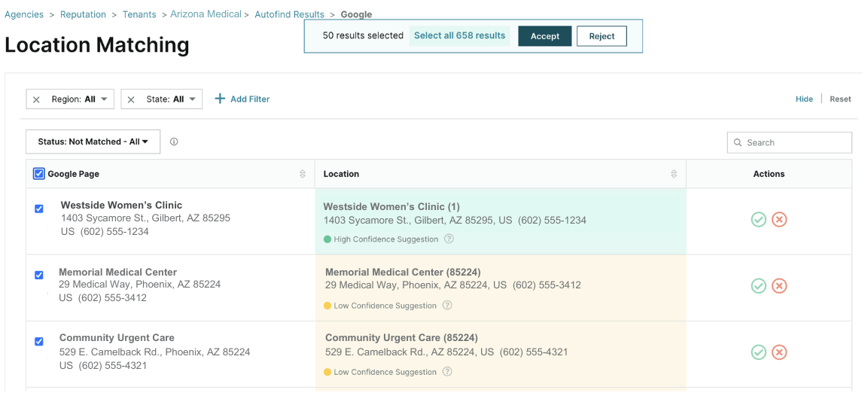Toggle the select-all Google Page checkbox
Viewport: 868px width, 396px height.
39,174
